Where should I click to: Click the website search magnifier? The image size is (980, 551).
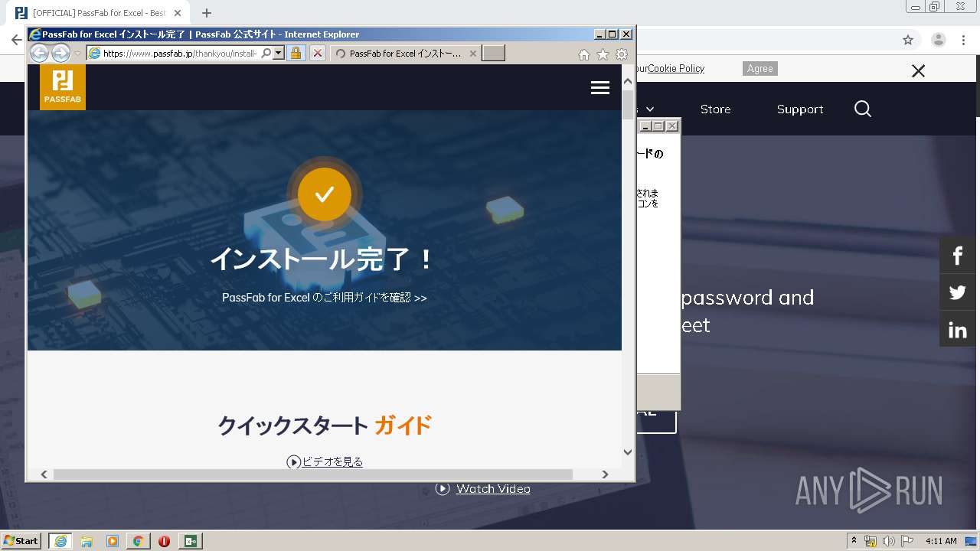tap(863, 109)
